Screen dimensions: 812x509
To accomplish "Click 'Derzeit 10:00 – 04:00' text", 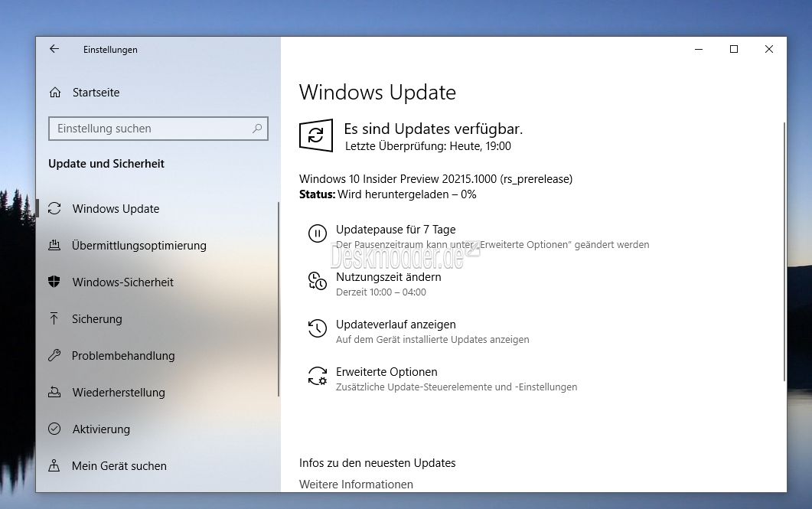I will click(380, 292).
